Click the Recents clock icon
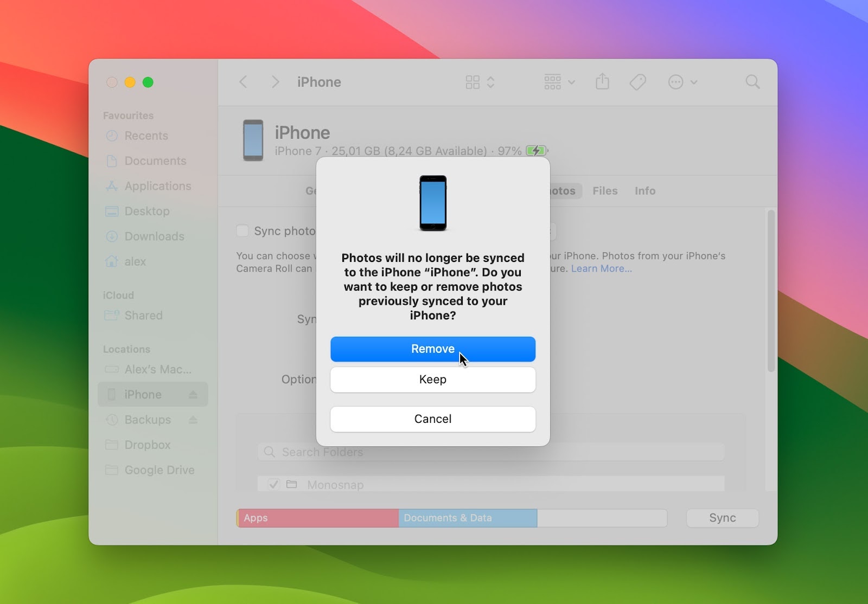The width and height of the screenshot is (868, 604). tap(112, 136)
